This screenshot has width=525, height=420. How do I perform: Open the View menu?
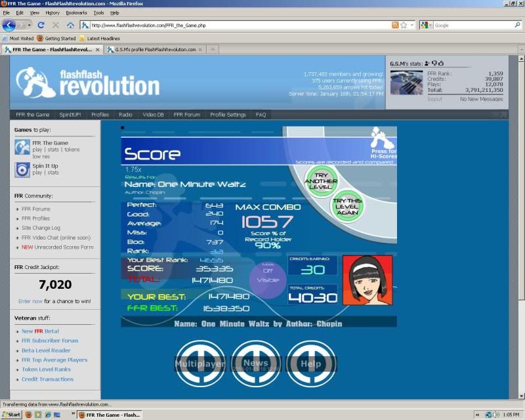click(x=35, y=12)
